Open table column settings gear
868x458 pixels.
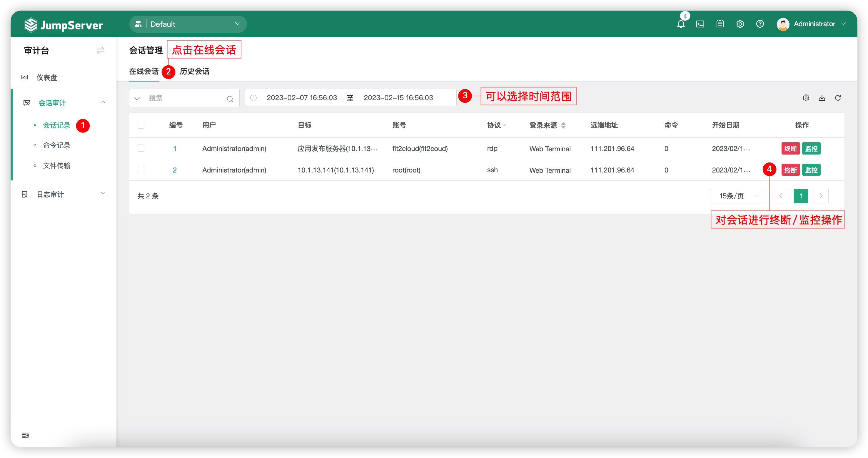806,98
